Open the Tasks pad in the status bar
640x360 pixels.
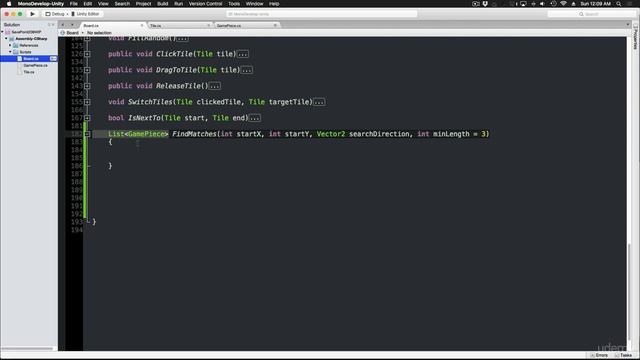pos(623,356)
